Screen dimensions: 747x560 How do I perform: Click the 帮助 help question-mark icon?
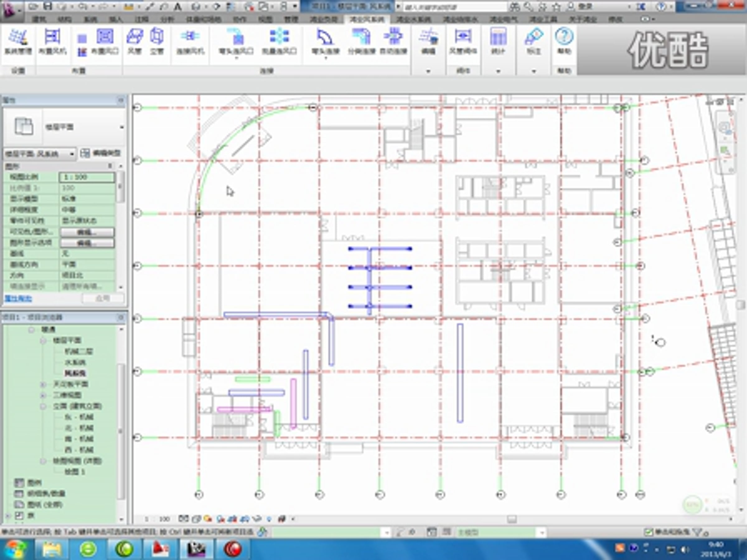564,36
